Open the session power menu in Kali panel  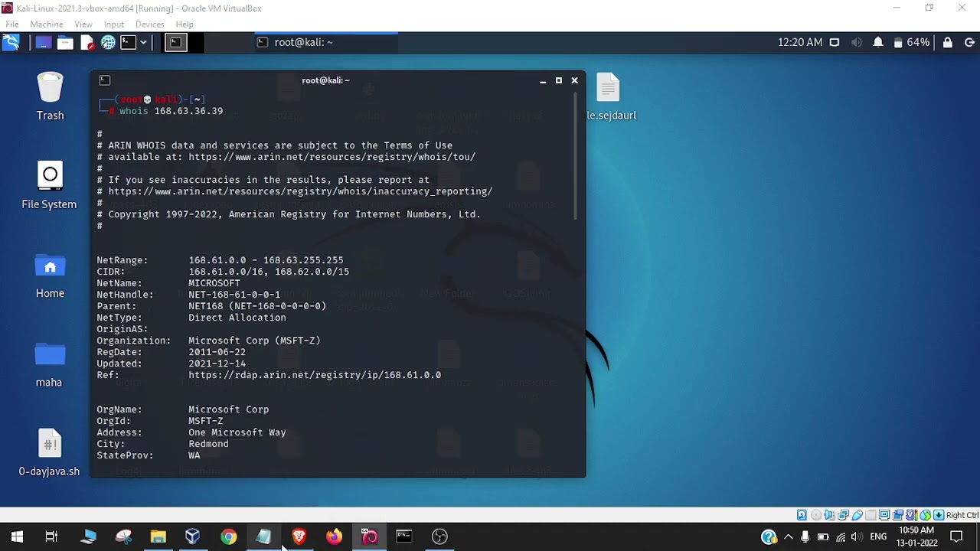[x=969, y=43]
